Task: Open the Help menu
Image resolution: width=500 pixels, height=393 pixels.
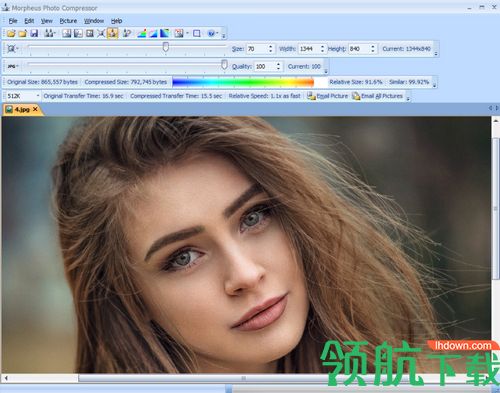Action: coord(116,21)
